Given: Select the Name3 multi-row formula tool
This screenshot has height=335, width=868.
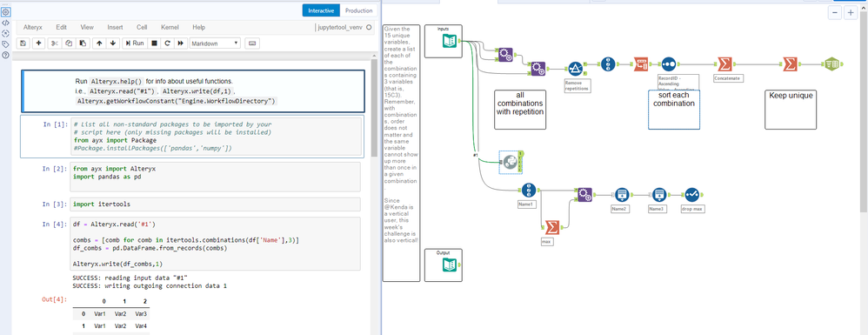Looking at the screenshot, I should point(658,194).
